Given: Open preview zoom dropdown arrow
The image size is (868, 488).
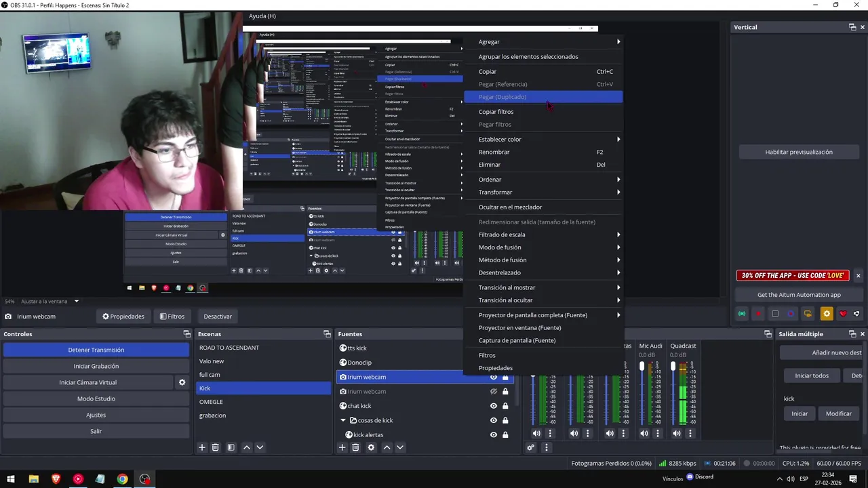Looking at the screenshot, I should 77,301.
